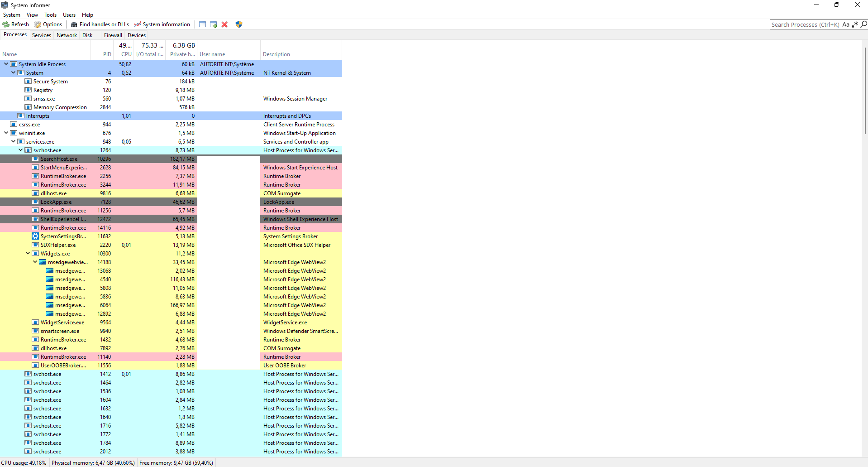Click inside the Search Processes field
Viewport: 868px width, 467px height.
(805, 25)
